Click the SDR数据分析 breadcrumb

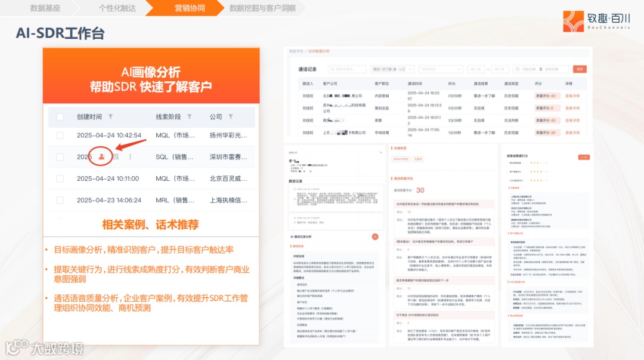318,51
